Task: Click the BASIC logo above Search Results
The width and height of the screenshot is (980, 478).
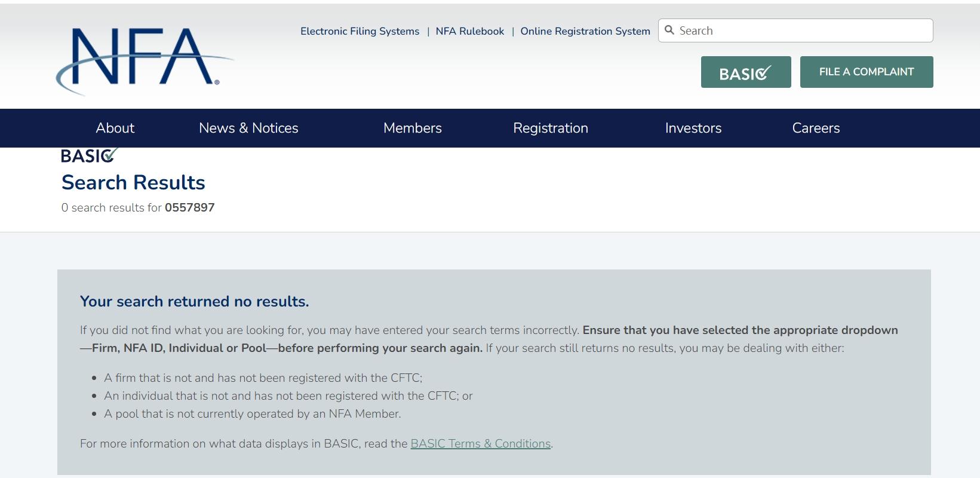Action: coord(89,156)
